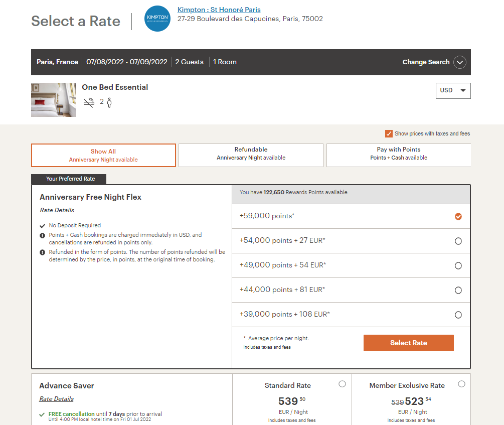
Task: Pick +44,000 points + 81 EUR option
Action: (458, 290)
